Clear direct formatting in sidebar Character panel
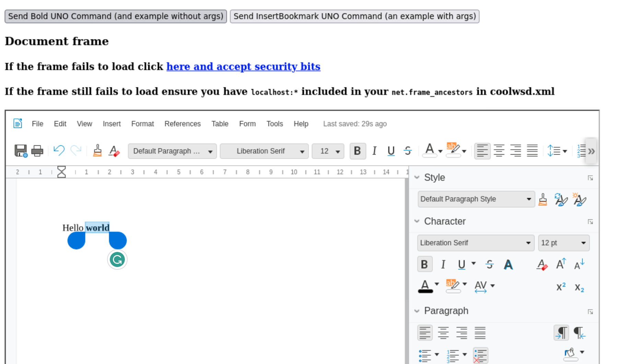This screenshot has height=364, width=634. [542, 265]
